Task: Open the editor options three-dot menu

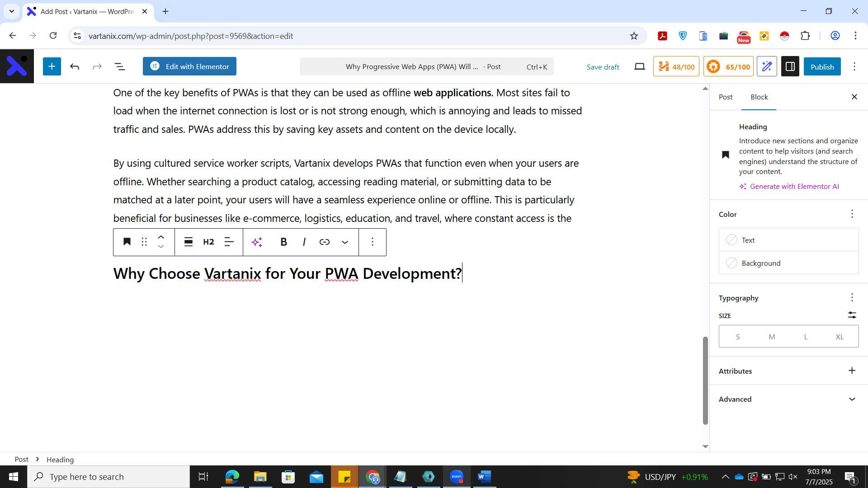Action: [x=854, y=66]
